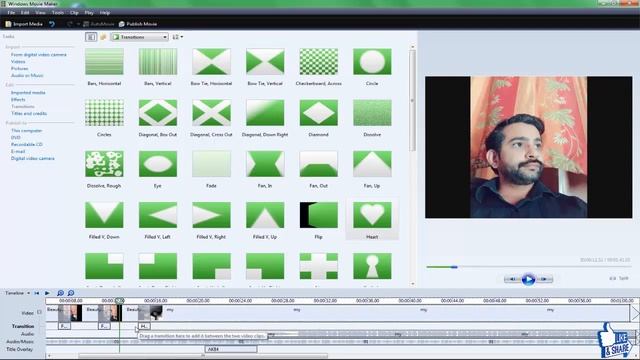This screenshot has width=640, height=360.
Task: Click the timeline Play button
Action: coord(47,293)
